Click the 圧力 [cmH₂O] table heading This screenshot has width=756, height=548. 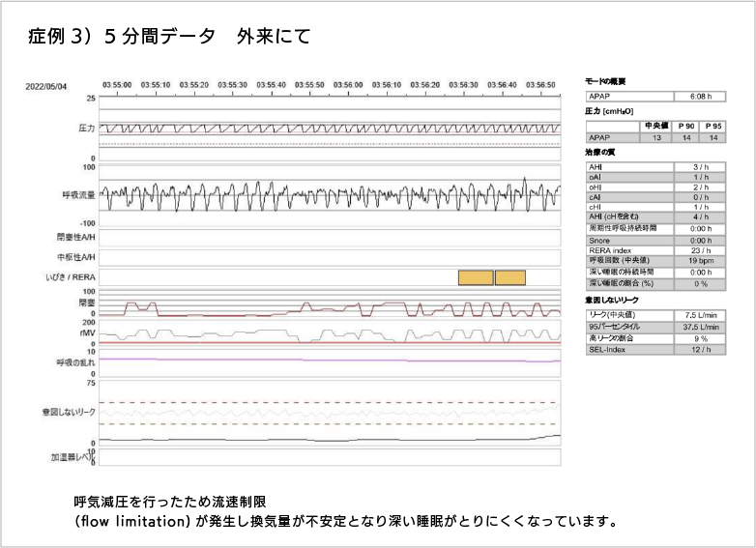point(609,111)
